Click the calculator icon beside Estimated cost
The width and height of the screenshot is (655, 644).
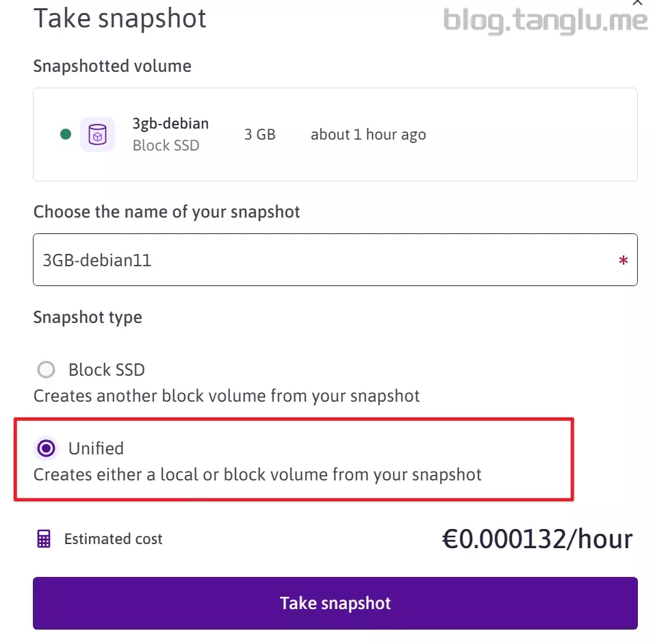[x=44, y=539]
